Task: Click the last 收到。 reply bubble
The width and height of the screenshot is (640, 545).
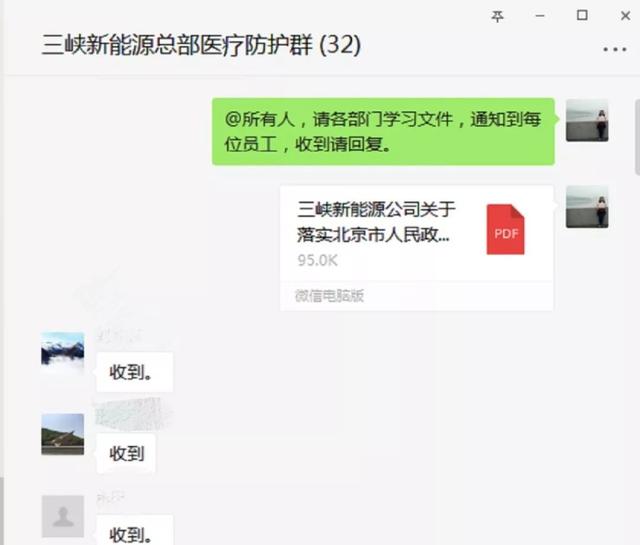Action: [x=135, y=531]
